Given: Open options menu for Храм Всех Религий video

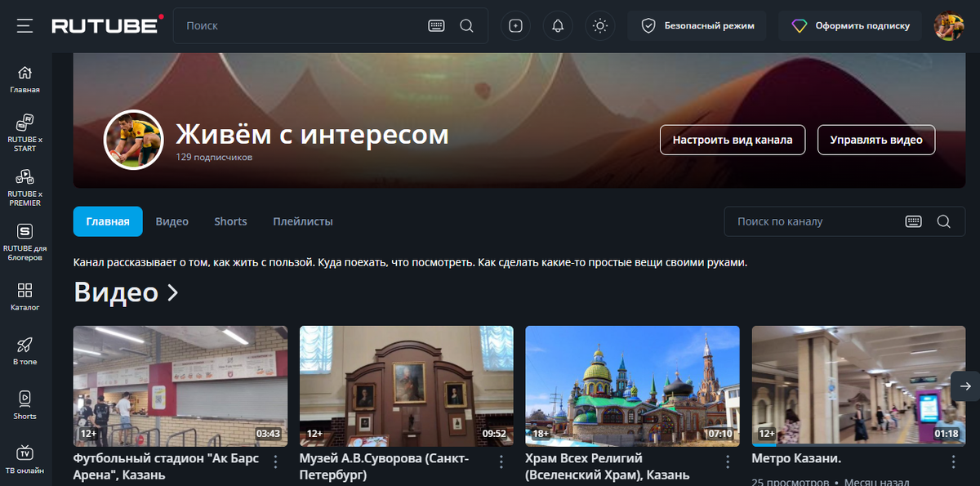Looking at the screenshot, I should click(728, 461).
